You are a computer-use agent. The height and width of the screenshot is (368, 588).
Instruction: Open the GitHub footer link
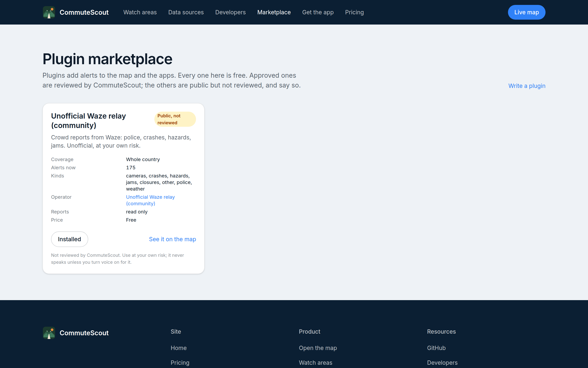[436, 348]
